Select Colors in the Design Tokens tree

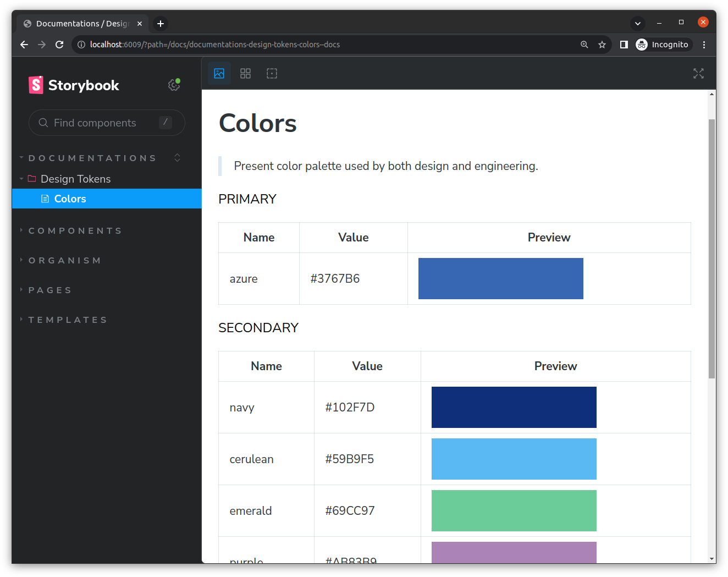(70, 199)
